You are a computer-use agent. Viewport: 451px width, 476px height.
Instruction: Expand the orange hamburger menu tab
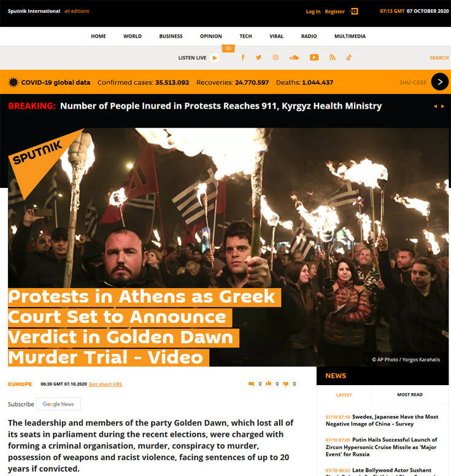click(228, 49)
